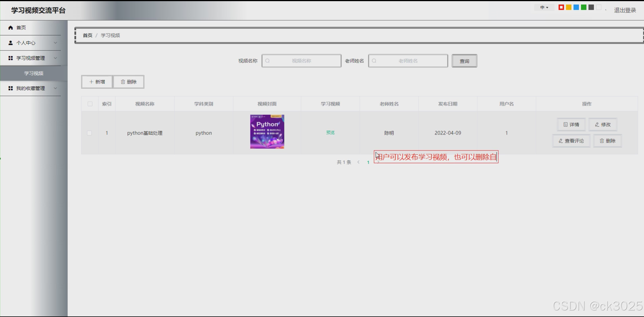Select the 学习视频 submenu item
Image resolution: width=644 pixels, height=317 pixels.
[x=34, y=73]
